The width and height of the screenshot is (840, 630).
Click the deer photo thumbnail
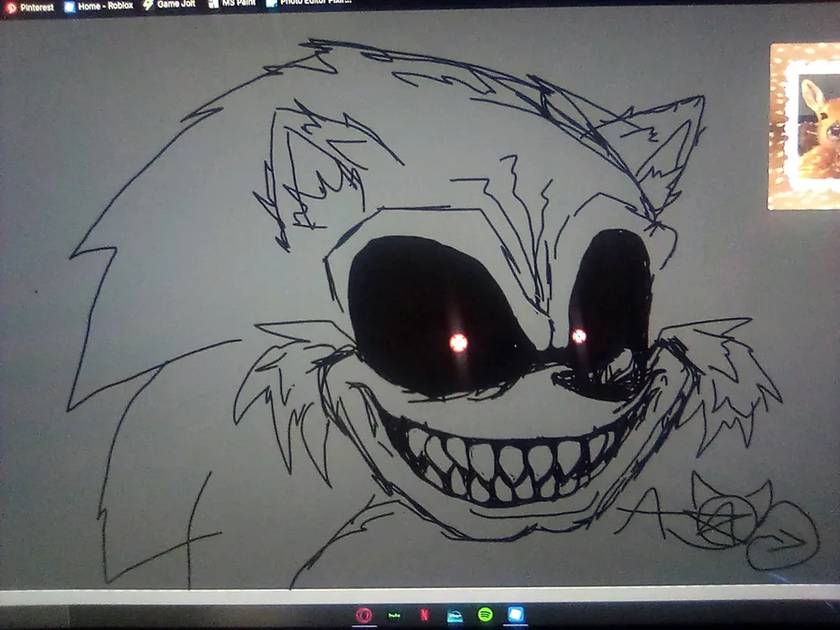[x=805, y=126]
